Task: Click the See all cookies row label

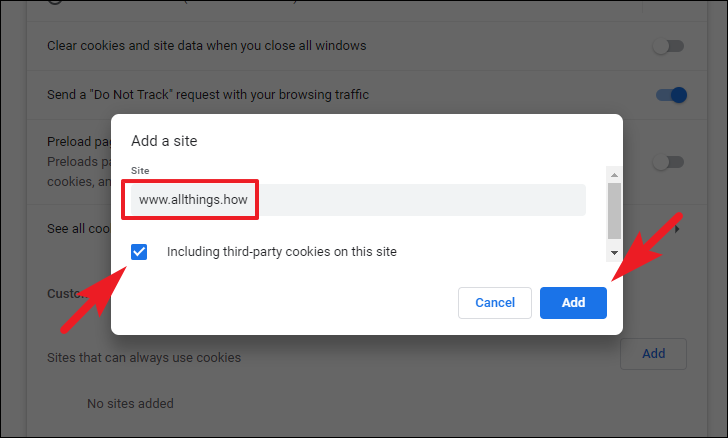Action: pos(78,229)
